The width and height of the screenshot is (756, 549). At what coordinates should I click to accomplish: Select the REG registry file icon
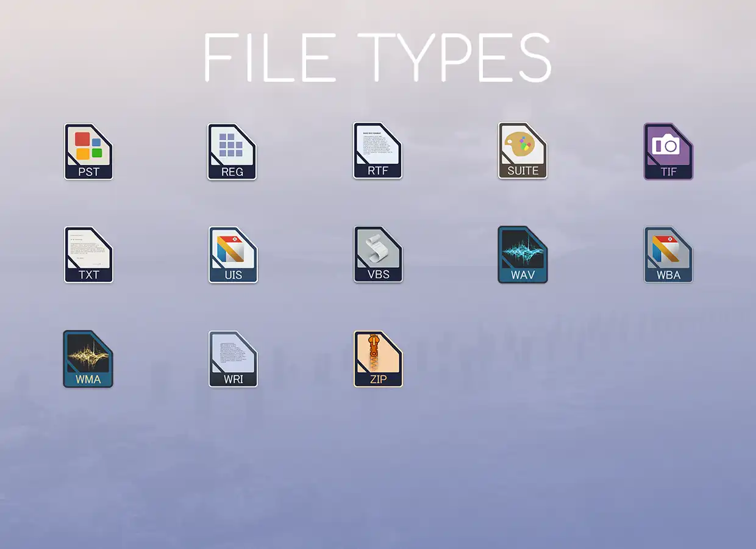pyautogui.click(x=232, y=152)
